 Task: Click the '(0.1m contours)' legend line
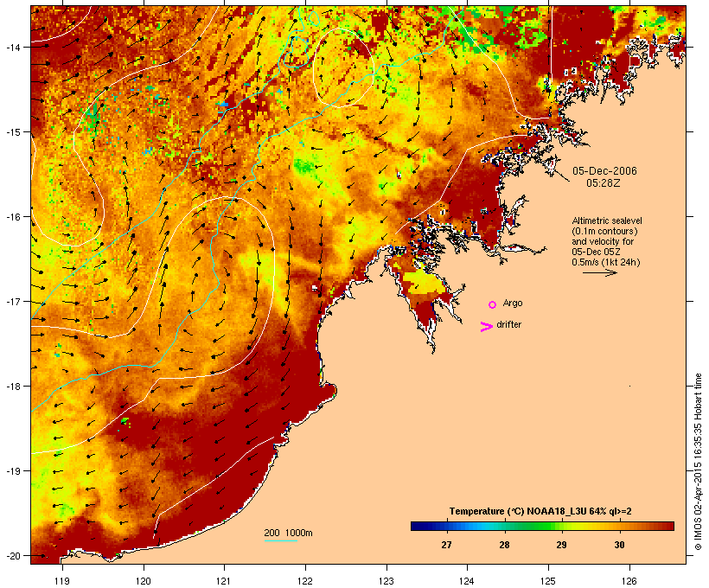[x=604, y=231]
